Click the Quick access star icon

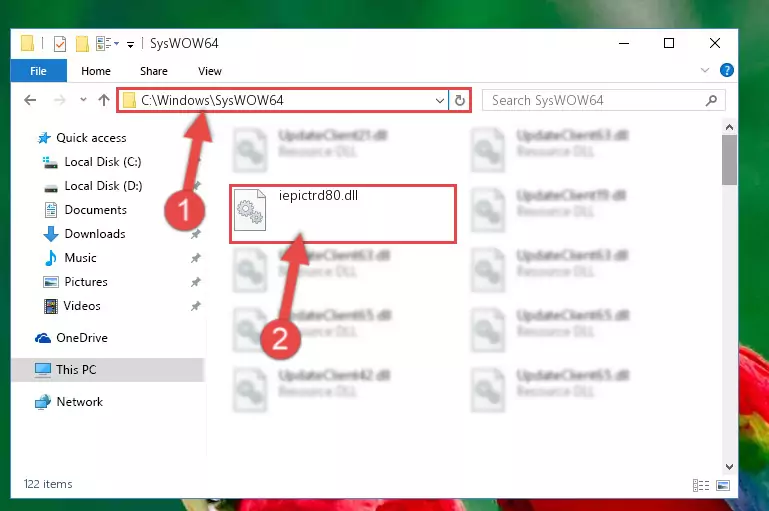(x=44, y=138)
